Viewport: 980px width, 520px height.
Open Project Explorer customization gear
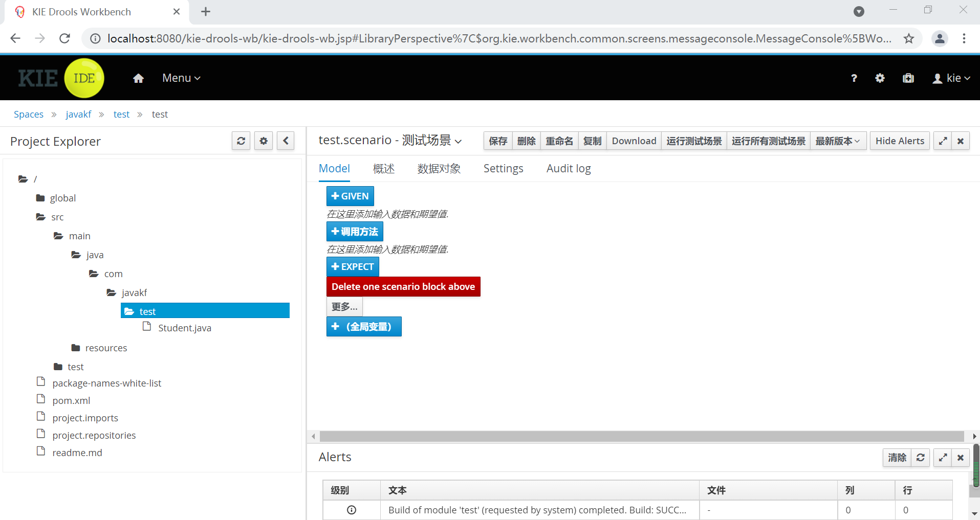263,141
